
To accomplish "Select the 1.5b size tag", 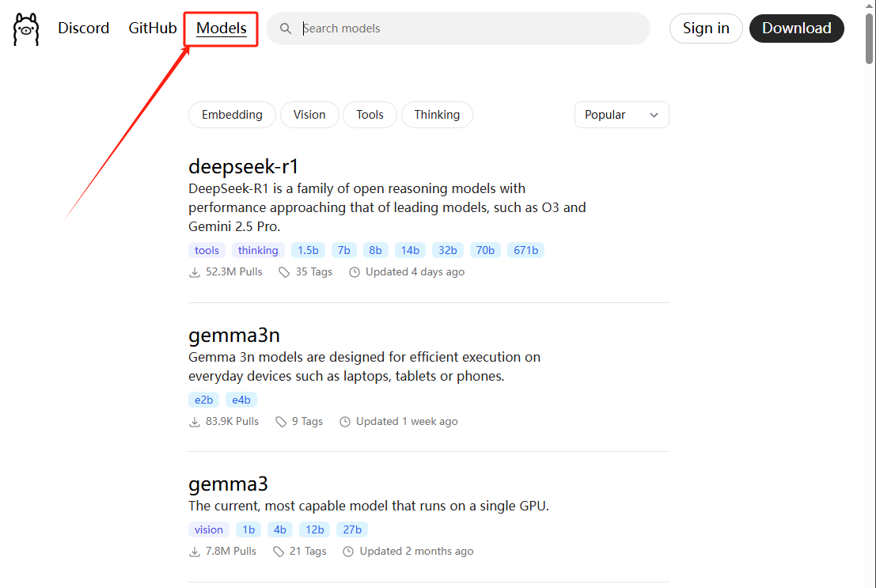I will (308, 250).
